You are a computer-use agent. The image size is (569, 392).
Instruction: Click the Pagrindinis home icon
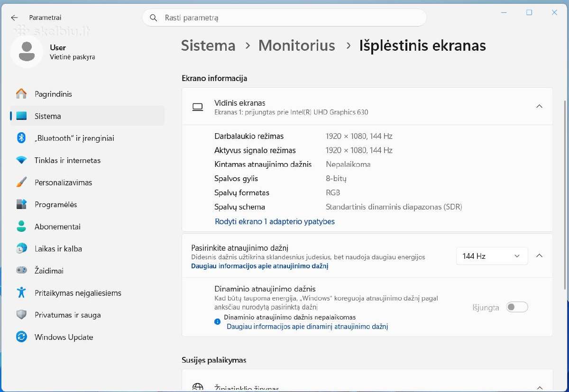coord(21,94)
